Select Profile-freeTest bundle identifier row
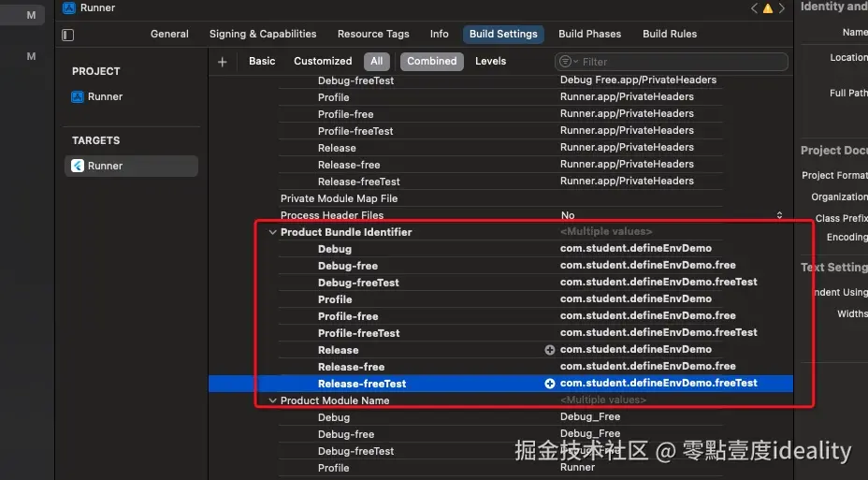This screenshot has height=480, width=868. coord(501,333)
